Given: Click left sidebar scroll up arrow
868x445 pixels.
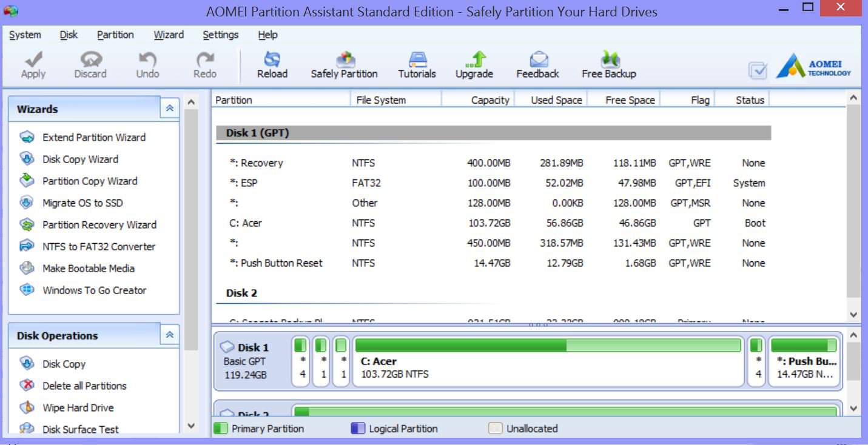Looking at the screenshot, I should tap(191, 102).
